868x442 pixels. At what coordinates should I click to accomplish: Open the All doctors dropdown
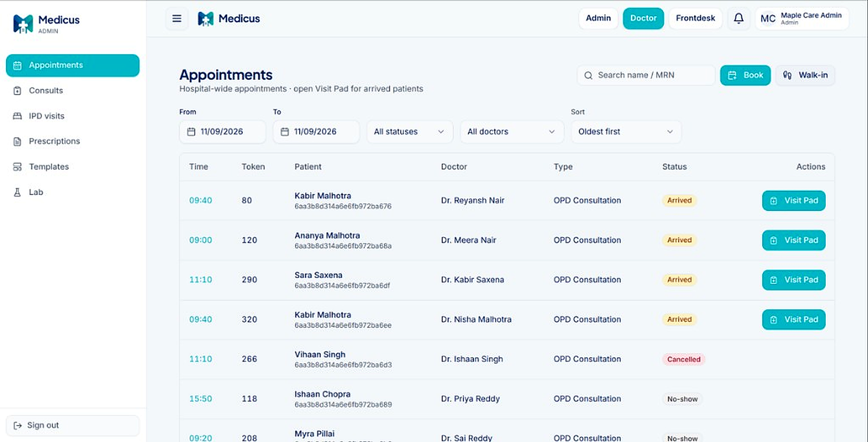[x=512, y=132]
